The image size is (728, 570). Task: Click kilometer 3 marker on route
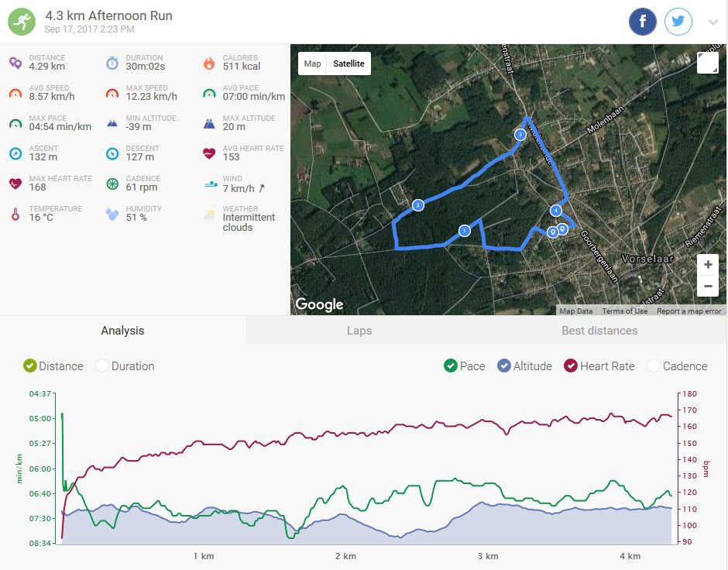tap(520, 135)
